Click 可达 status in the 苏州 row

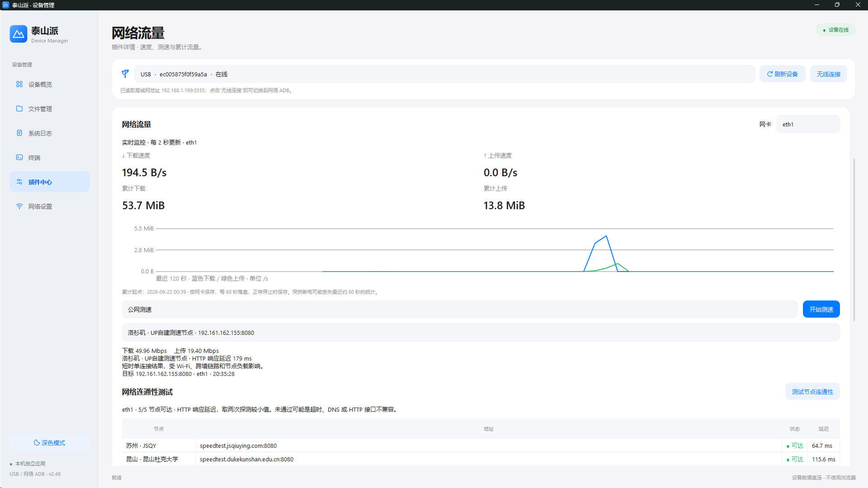click(795, 446)
